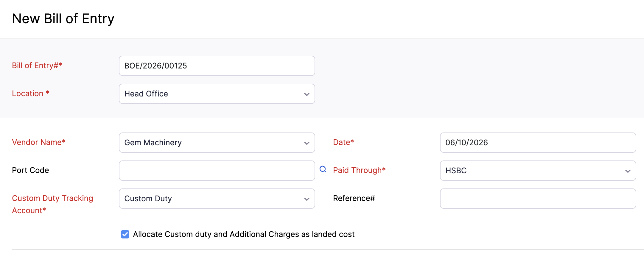Viewport: 644px width, 259px height.
Task: Click the empty Port Code input field
Action: 217,171
